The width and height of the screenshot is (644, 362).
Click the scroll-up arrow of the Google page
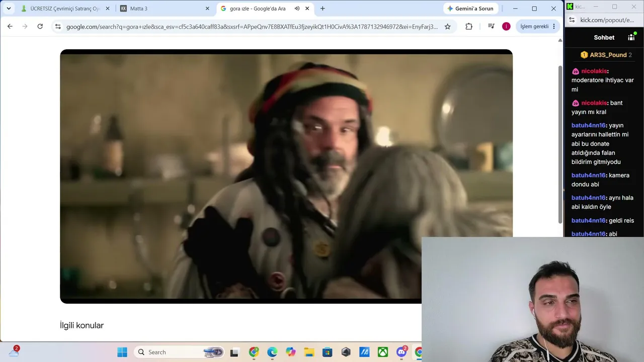(560, 40)
